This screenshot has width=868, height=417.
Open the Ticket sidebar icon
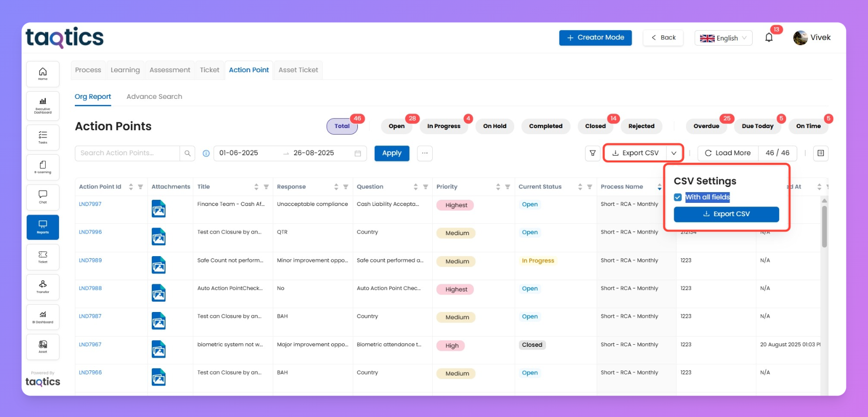tap(43, 257)
